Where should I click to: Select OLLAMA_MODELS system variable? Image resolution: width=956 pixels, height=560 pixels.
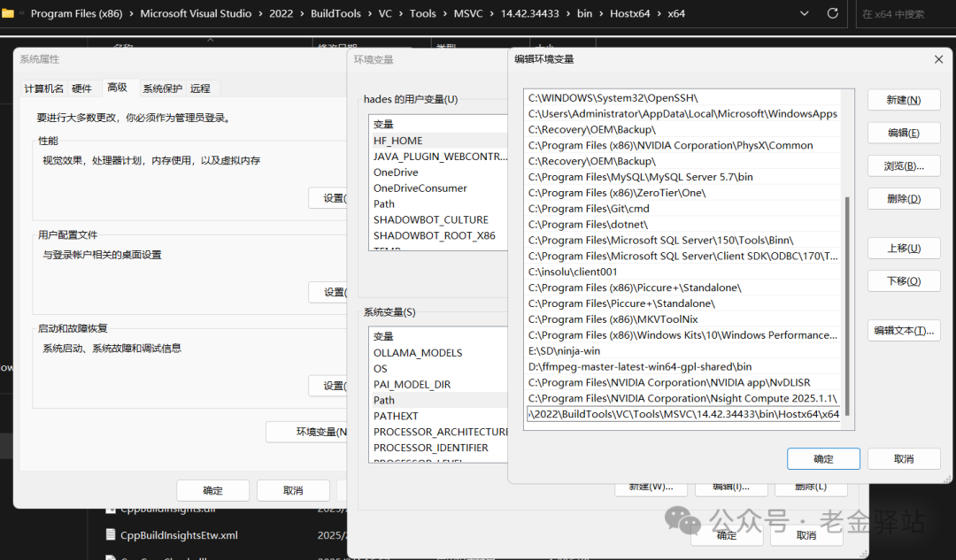coord(439,352)
